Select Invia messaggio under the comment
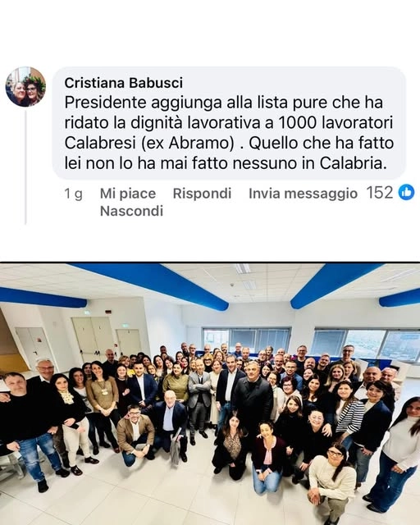Screen dimensions: 420x525 (304, 194)
